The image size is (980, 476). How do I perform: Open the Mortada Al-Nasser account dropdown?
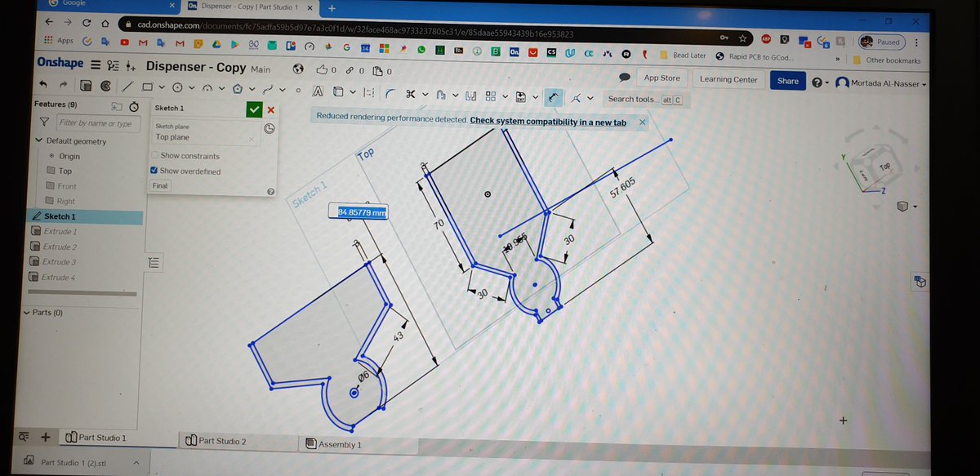click(882, 84)
